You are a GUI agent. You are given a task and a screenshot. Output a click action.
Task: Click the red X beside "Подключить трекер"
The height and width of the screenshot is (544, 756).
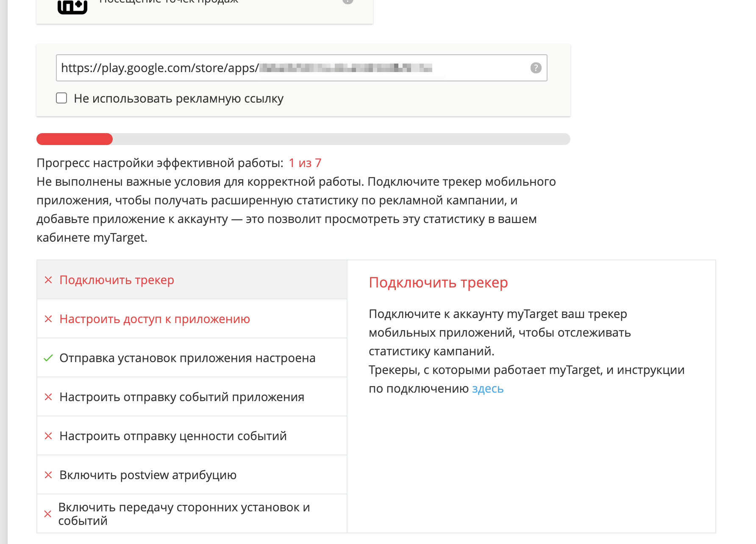click(48, 280)
